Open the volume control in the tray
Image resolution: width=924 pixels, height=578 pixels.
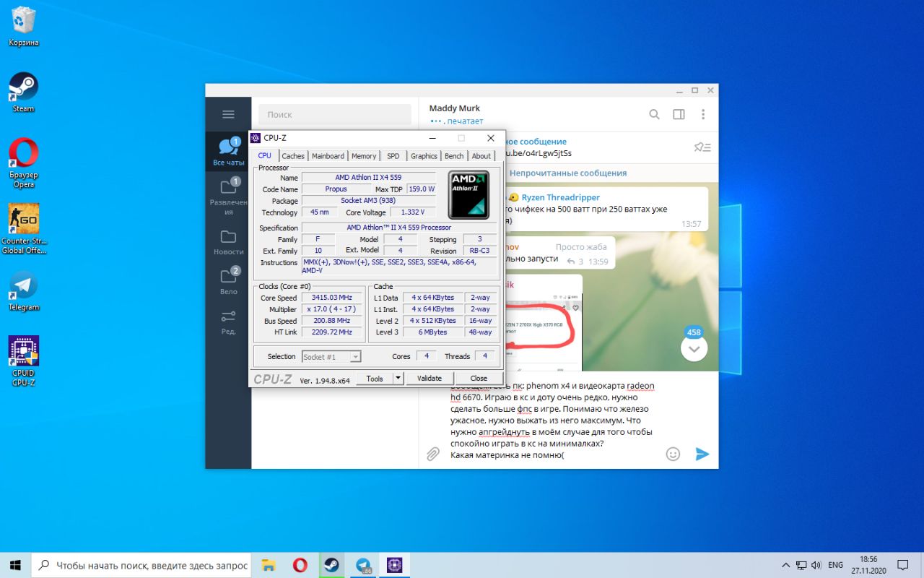816,565
